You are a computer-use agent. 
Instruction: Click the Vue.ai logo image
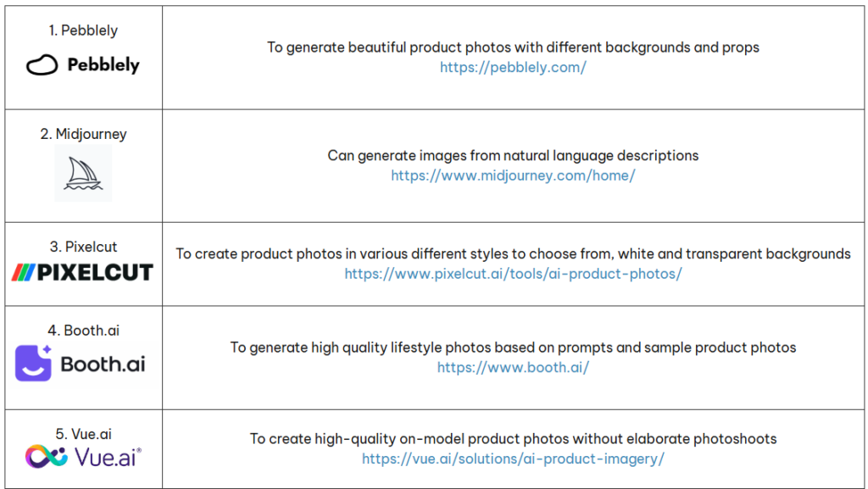pos(84,457)
